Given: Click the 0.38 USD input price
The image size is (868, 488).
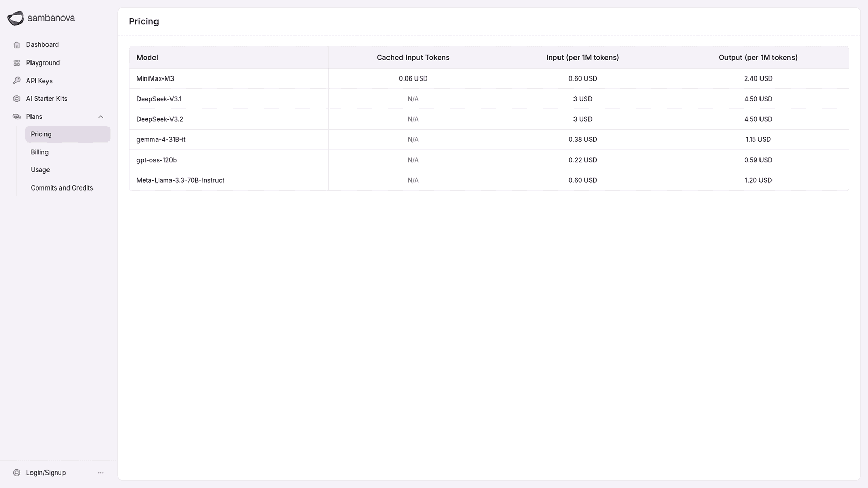Looking at the screenshot, I should click(583, 140).
